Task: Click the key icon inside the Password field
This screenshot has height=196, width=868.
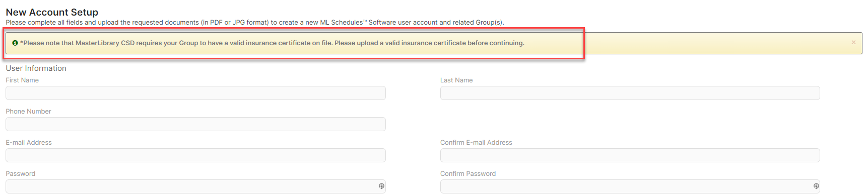Action: click(381, 186)
